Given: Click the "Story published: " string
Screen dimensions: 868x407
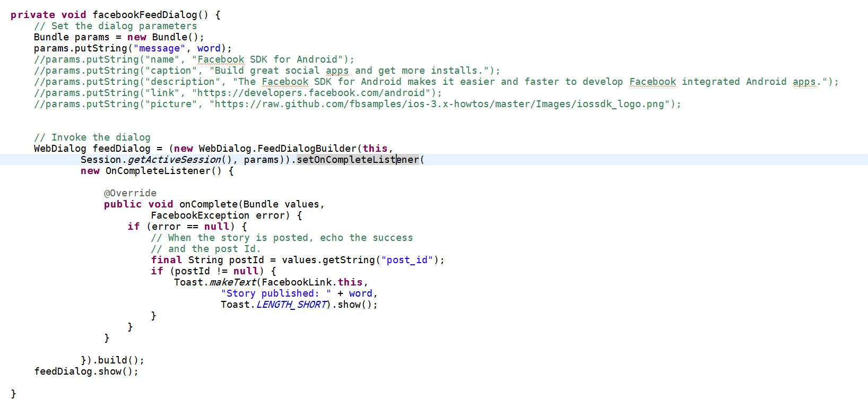Looking at the screenshot, I should (276, 293).
